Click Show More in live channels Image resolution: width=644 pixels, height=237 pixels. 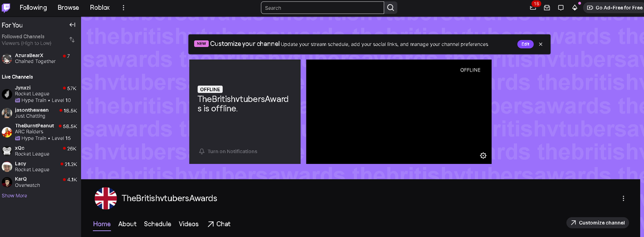point(14,196)
